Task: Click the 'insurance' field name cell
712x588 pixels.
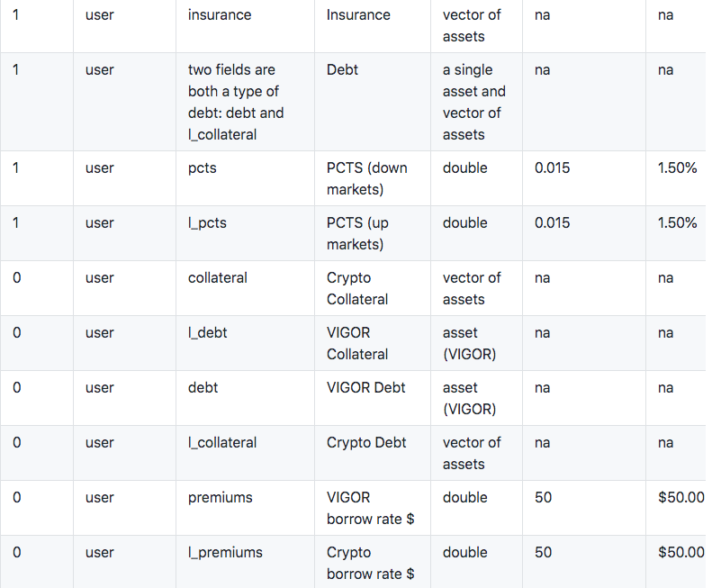Action: (220, 15)
